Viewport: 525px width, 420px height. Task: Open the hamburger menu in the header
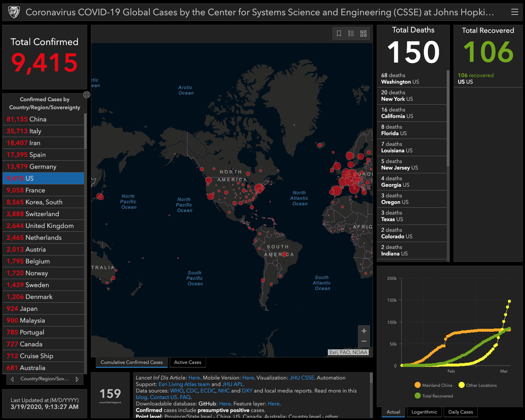[514, 12]
